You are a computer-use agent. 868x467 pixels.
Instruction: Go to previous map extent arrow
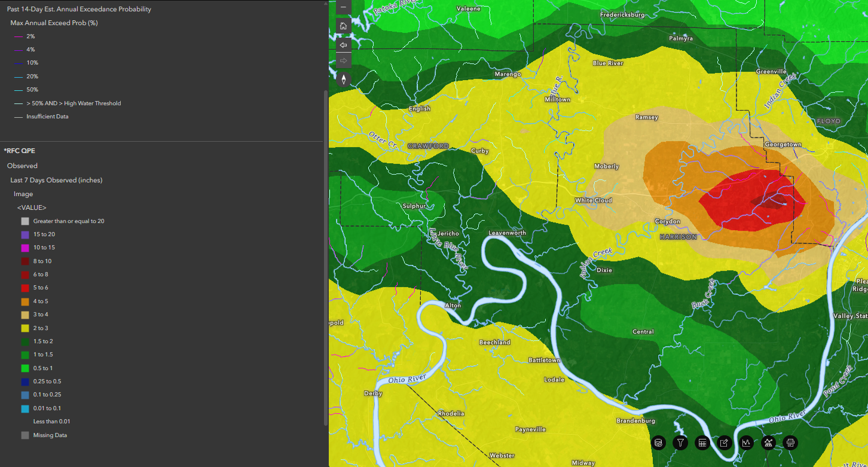(343, 45)
